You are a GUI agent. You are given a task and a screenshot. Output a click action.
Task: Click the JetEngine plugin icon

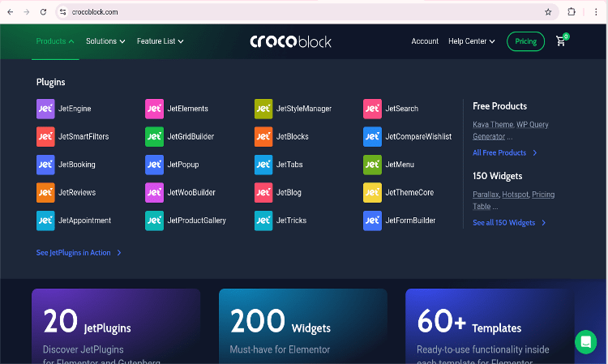pos(45,109)
